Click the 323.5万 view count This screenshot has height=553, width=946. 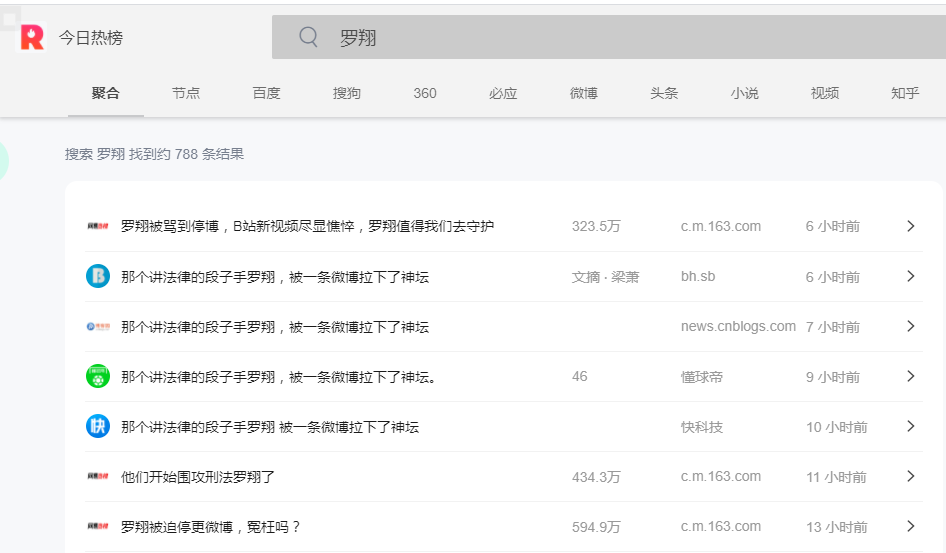point(595,226)
